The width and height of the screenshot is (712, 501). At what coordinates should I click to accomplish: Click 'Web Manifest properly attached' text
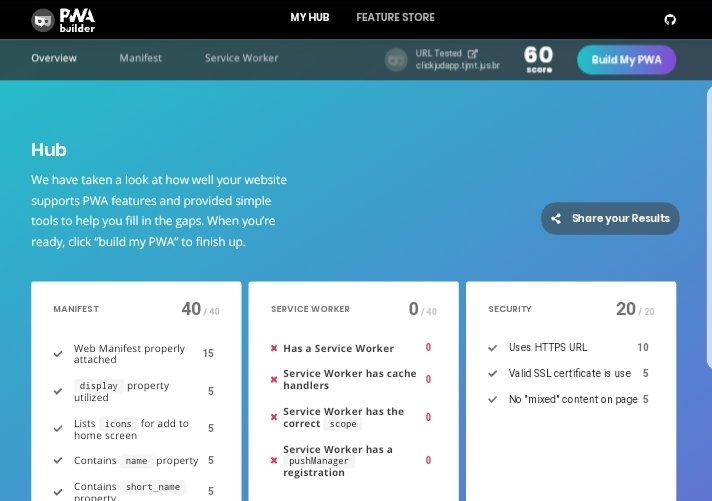pyautogui.click(x=129, y=354)
